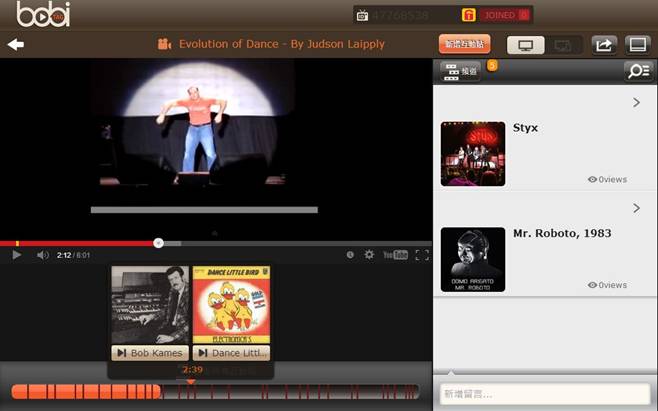The image size is (658, 411).
Task: Click the orange segmented tag timeline
Action: pyautogui.click(x=215, y=392)
